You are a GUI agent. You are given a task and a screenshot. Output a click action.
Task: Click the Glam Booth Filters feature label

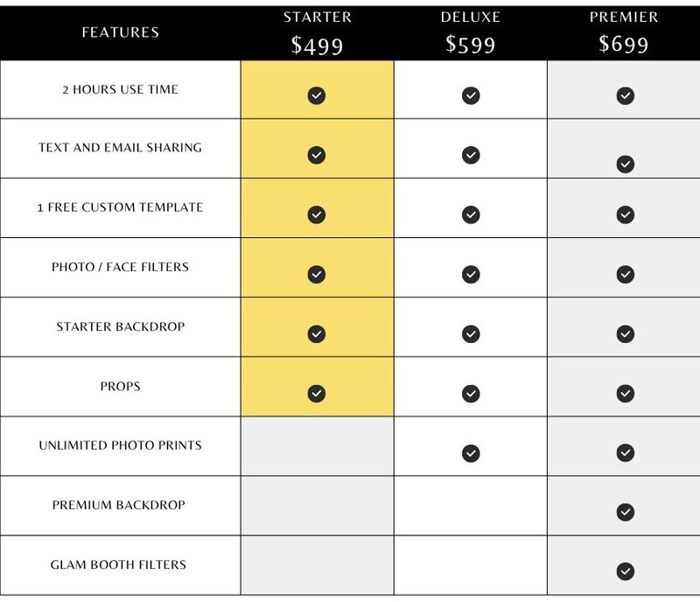tap(118, 565)
